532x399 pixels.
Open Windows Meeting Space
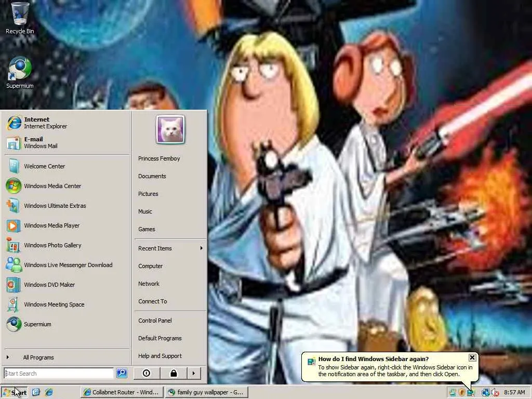[x=67, y=304]
